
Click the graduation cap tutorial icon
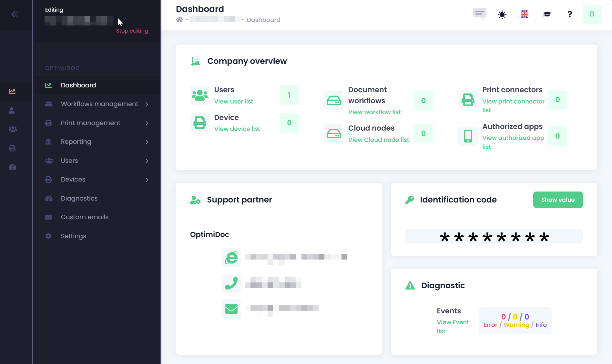[547, 14]
